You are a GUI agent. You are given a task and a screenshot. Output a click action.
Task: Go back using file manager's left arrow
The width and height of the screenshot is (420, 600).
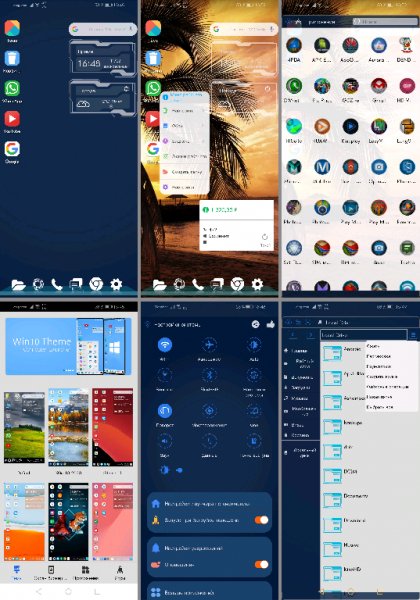pyautogui.click(x=293, y=335)
